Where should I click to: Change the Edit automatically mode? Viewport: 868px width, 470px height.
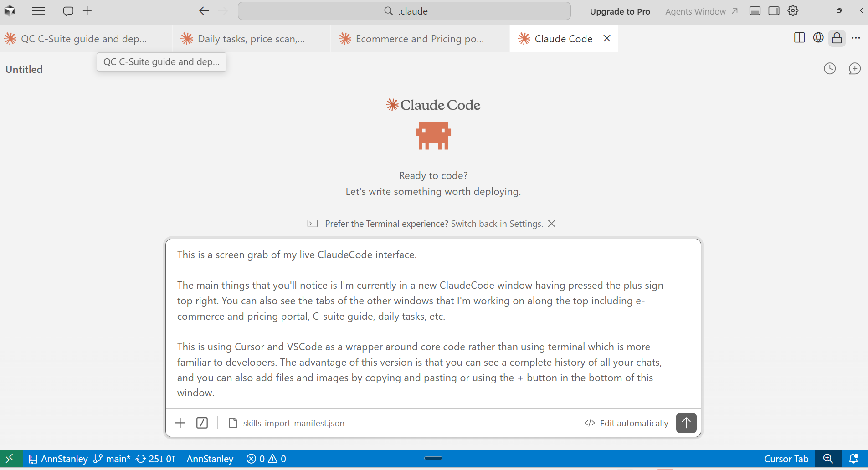click(x=627, y=423)
